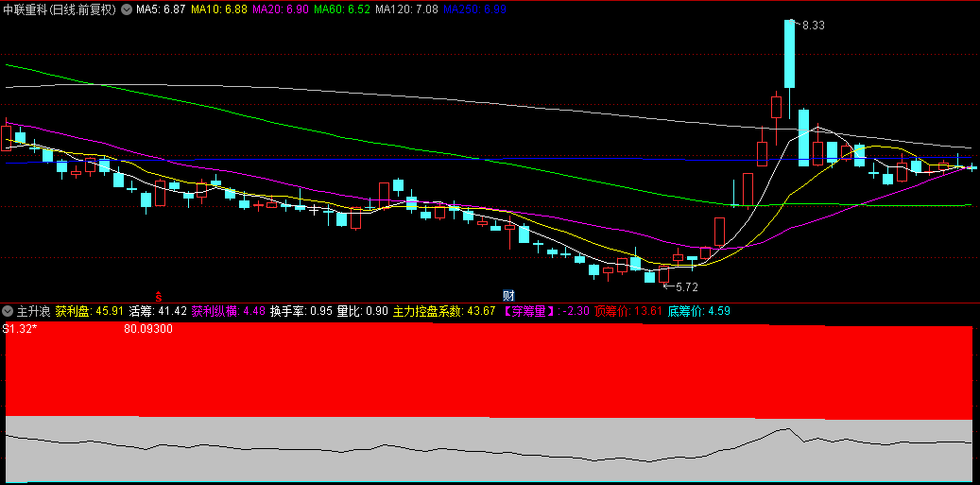Select the MA20: 6.90 label

pyautogui.click(x=280, y=9)
